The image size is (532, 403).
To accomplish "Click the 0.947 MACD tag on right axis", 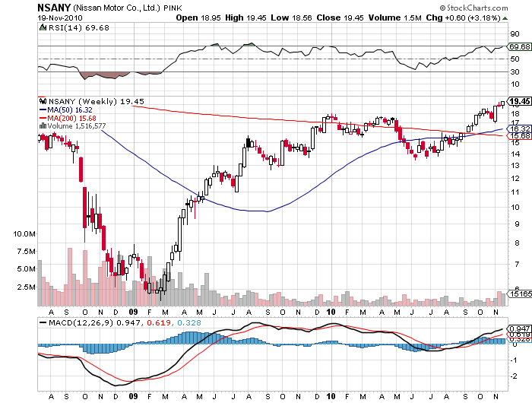I will coord(519,328).
